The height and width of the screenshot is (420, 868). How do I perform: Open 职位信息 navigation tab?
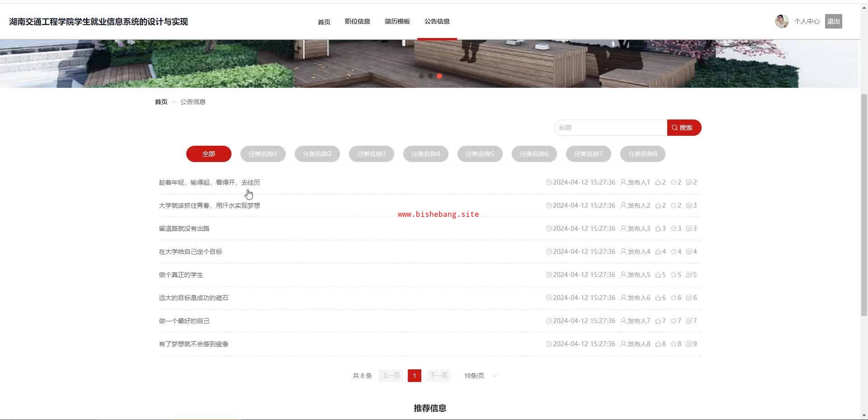point(358,21)
